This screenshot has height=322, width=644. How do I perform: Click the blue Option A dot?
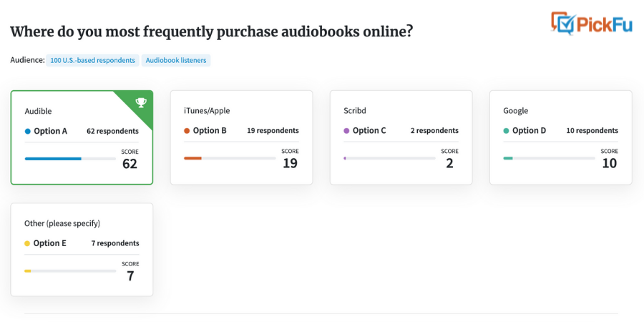coord(27,132)
